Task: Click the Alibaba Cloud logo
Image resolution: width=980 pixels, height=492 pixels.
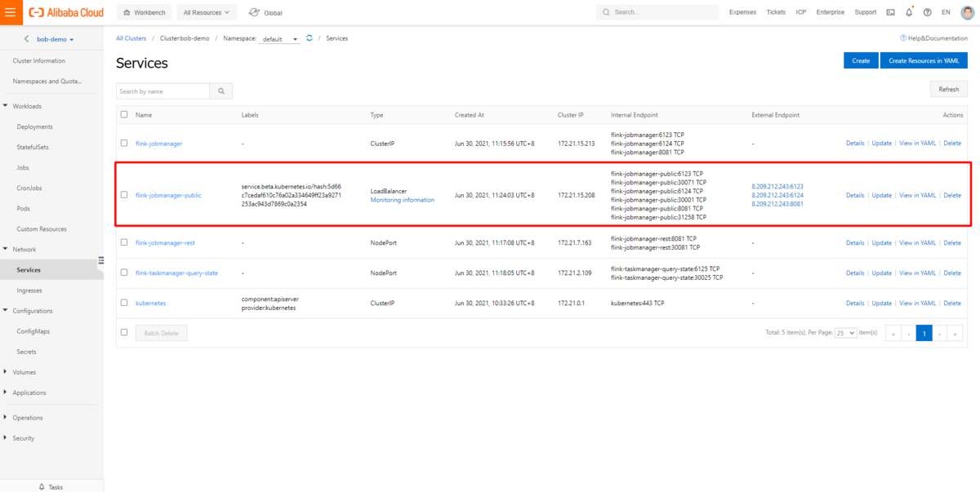Action: 66,12
